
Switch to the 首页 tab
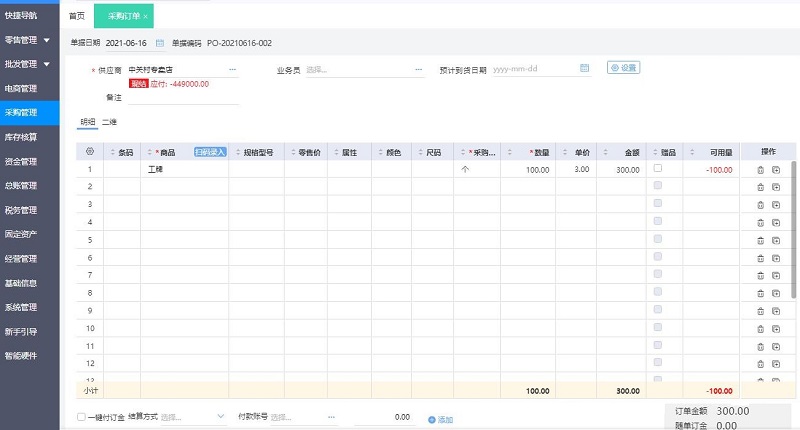point(77,16)
